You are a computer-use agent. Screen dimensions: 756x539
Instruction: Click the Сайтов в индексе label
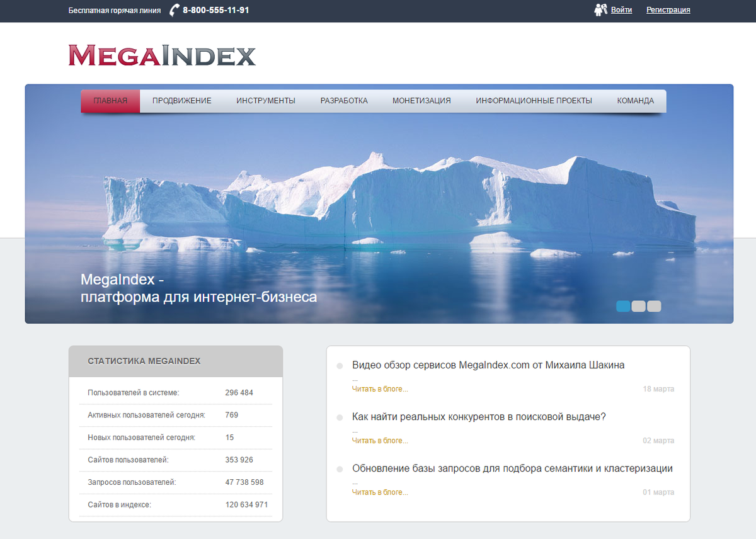[120, 505]
